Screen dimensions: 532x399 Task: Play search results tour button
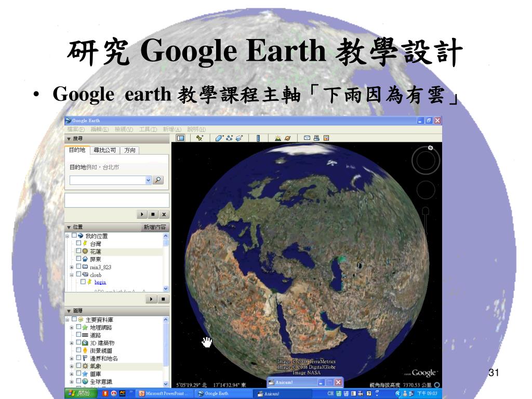[142, 215]
